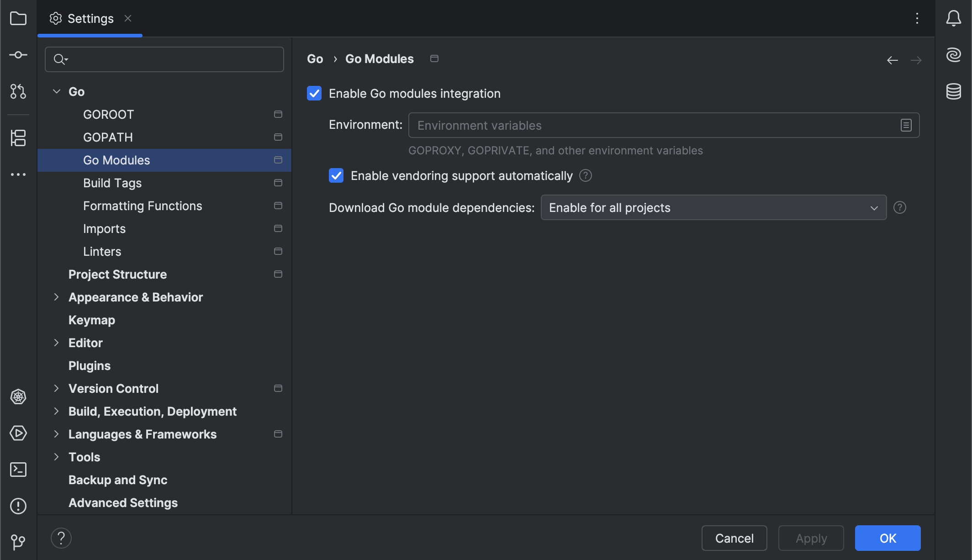Expand the Appearance & Behavior section
972x560 pixels.
[57, 297]
